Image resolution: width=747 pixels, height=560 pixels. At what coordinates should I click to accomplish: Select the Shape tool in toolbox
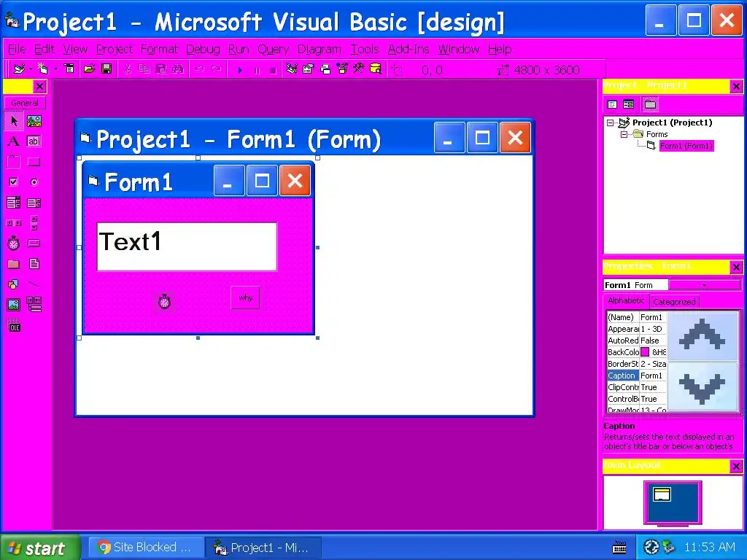[14, 284]
